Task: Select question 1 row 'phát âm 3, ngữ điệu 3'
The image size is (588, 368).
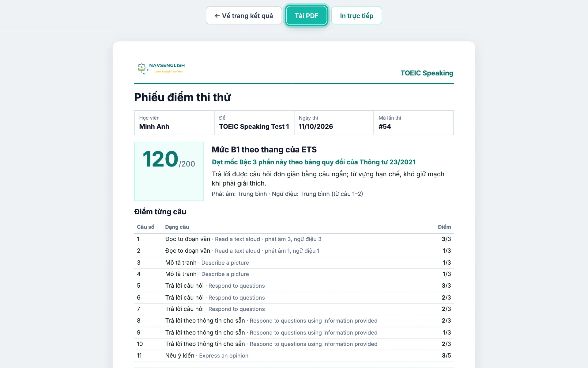Action: [294, 239]
